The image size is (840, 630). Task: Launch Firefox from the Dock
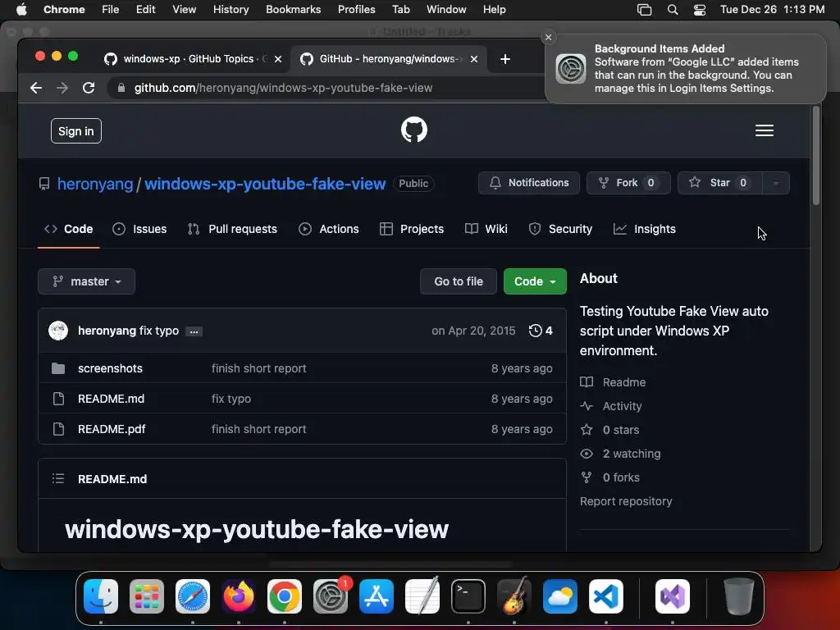(x=239, y=596)
